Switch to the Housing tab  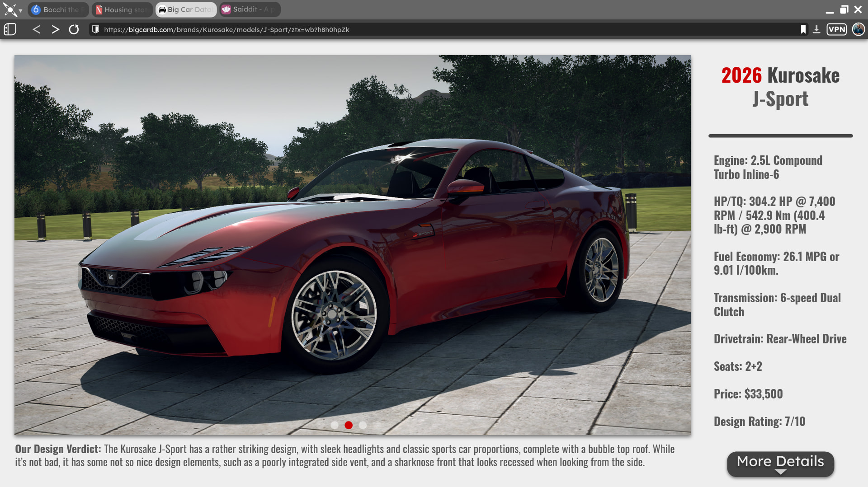122,9
